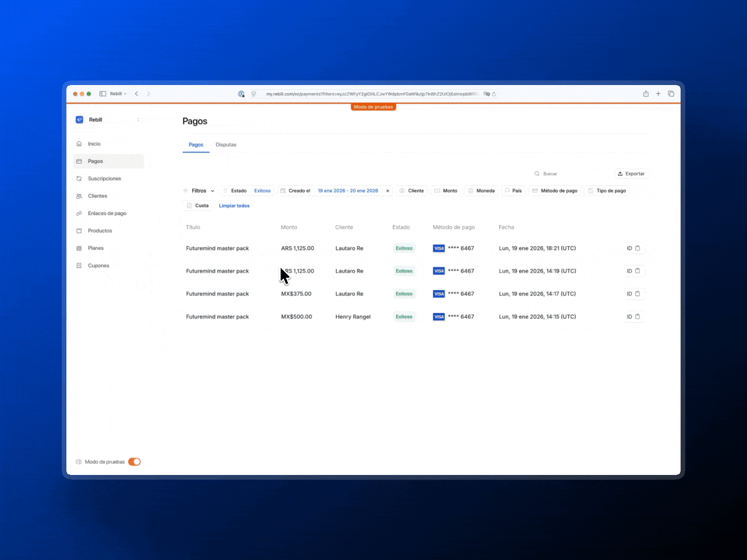Reload the page in the address bar
Screen dimensions: 747x560
[494, 94]
